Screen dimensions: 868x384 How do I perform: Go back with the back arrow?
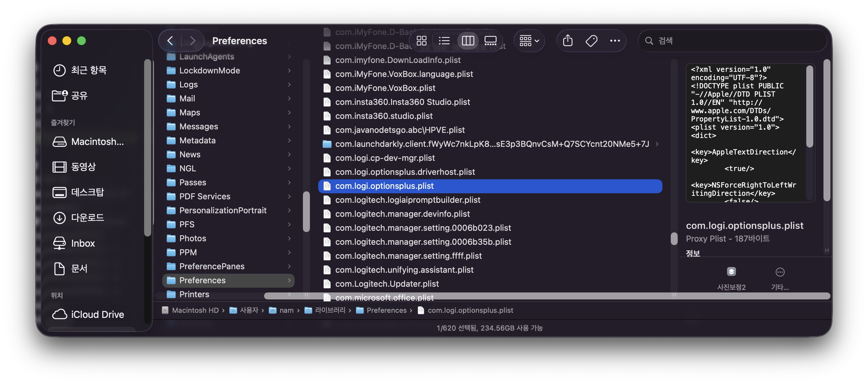[170, 41]
